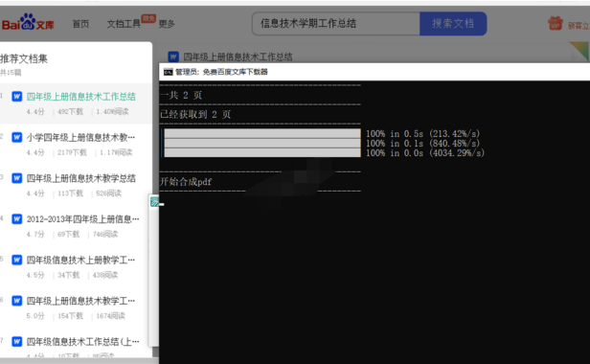Open 四年级上册信息技术教学工… document
This screenshot has height=364, width=590.
pos(80,301)
